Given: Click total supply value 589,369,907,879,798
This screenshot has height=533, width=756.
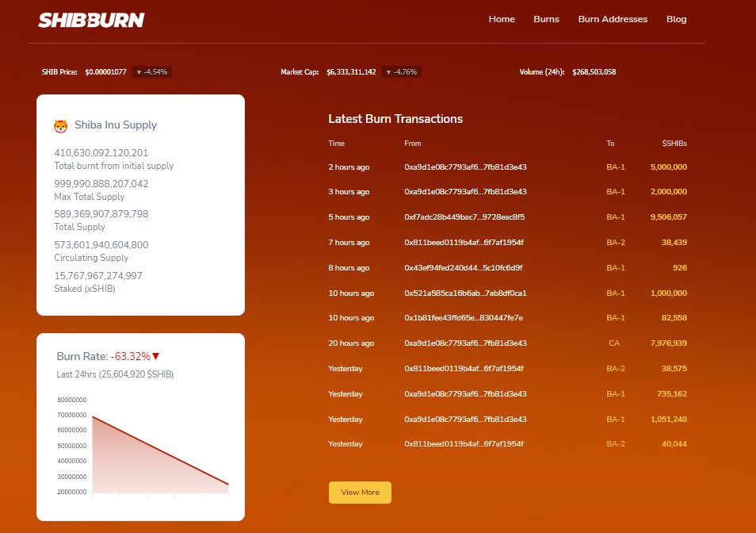Looking at the screenshot, I should pos(101,213).
